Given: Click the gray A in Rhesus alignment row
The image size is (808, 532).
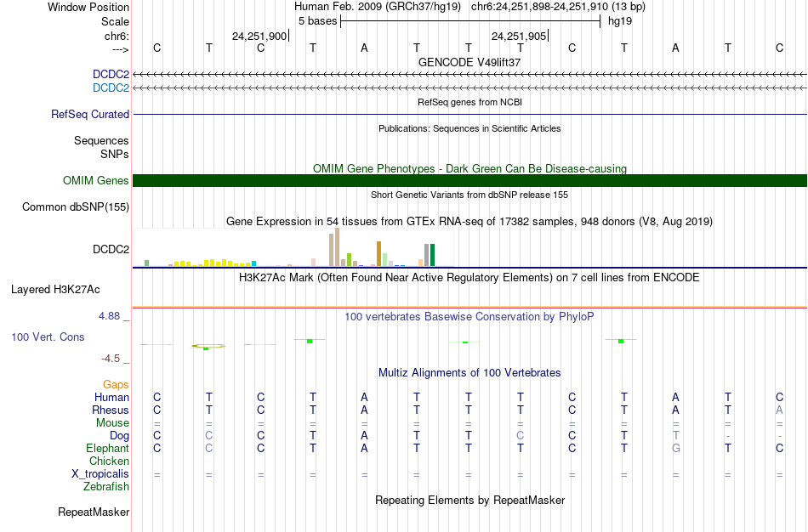Looking at the screenshot, I should (x=779, y=410).
